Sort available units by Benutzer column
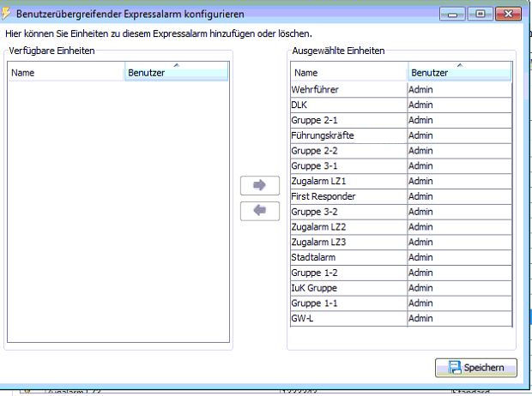 176,74
